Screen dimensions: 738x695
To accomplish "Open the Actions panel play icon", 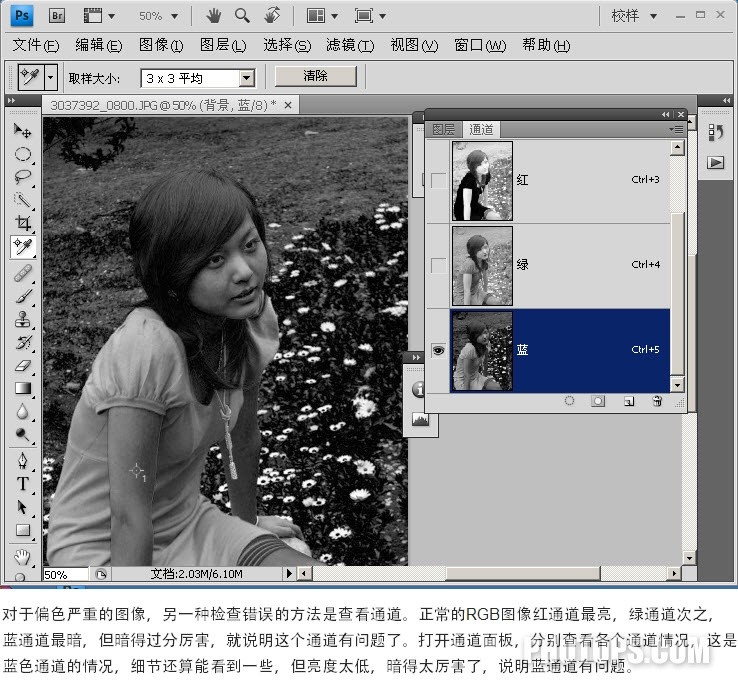I will [x=715, y=163].
